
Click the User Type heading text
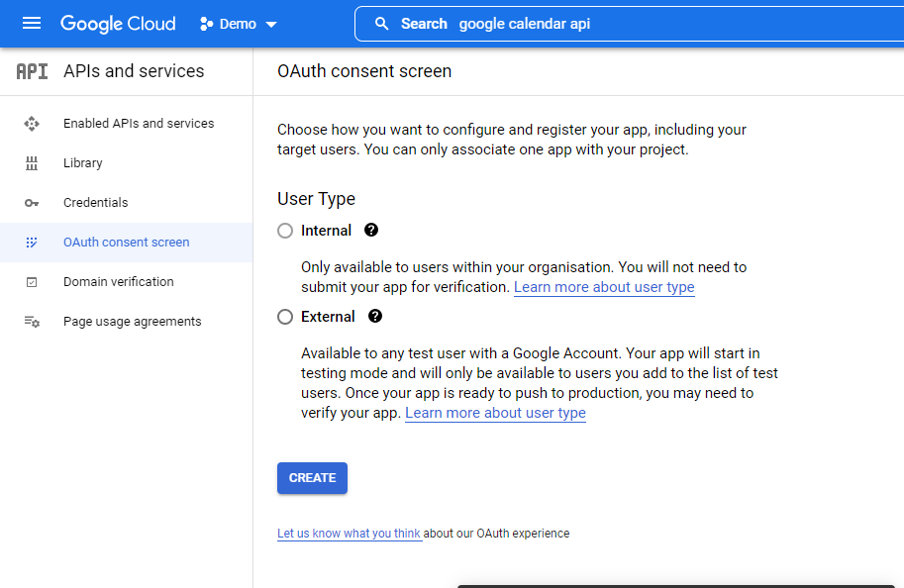point(316,198)
